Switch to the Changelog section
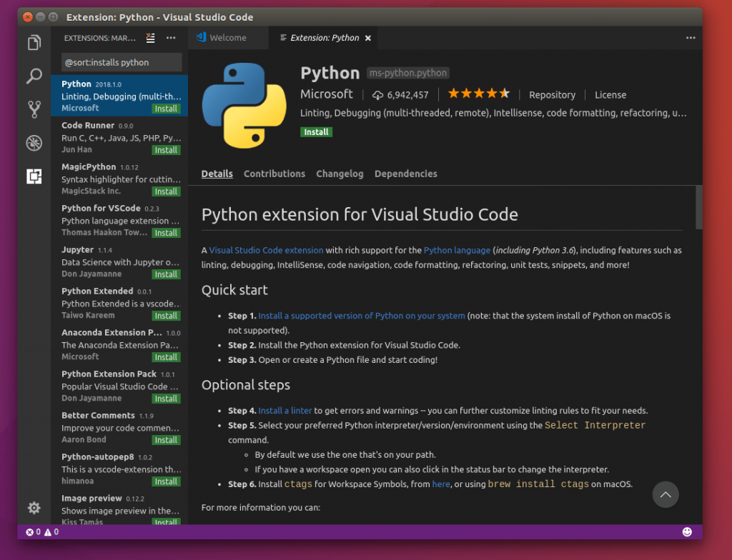The height and width of the screenshot is (560, 732). pyautogui.click(x=340, y=174)
